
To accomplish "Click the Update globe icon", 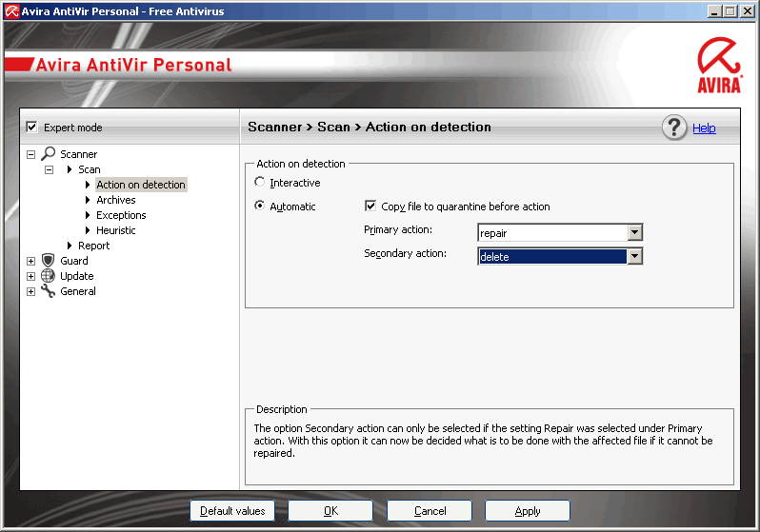I will (x=49, y=276).
